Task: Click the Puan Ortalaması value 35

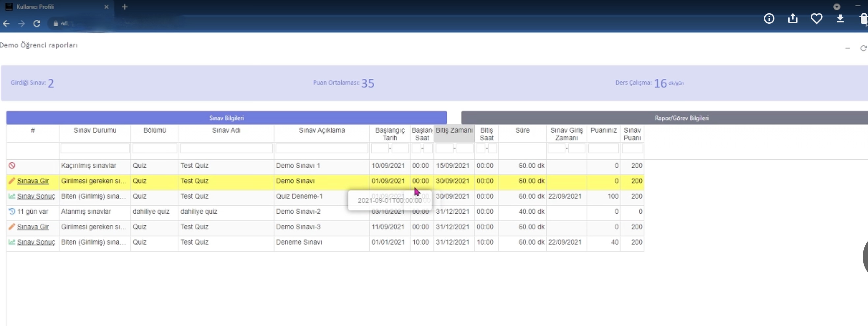Action: tap(368, 83)
